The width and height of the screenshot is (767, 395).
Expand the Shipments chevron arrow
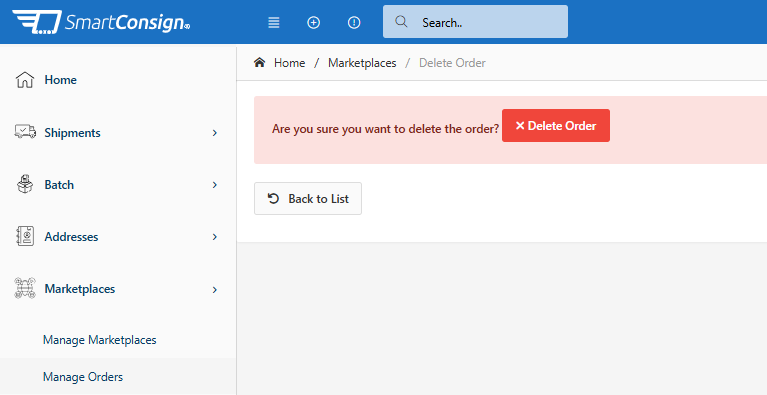[x=215, y=133]
